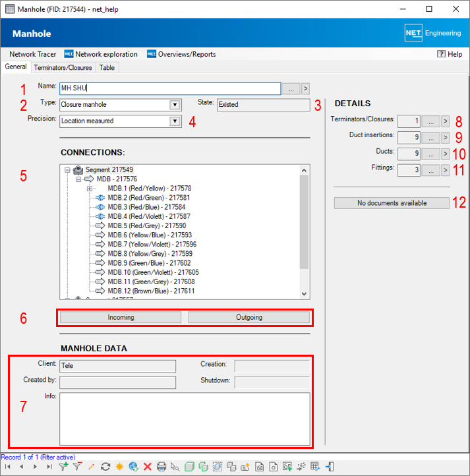The image size is (470, 476).
Task: Open the Type dropdown showing Closure manhole
Action: pyautogui.click(x=174, y=104)
